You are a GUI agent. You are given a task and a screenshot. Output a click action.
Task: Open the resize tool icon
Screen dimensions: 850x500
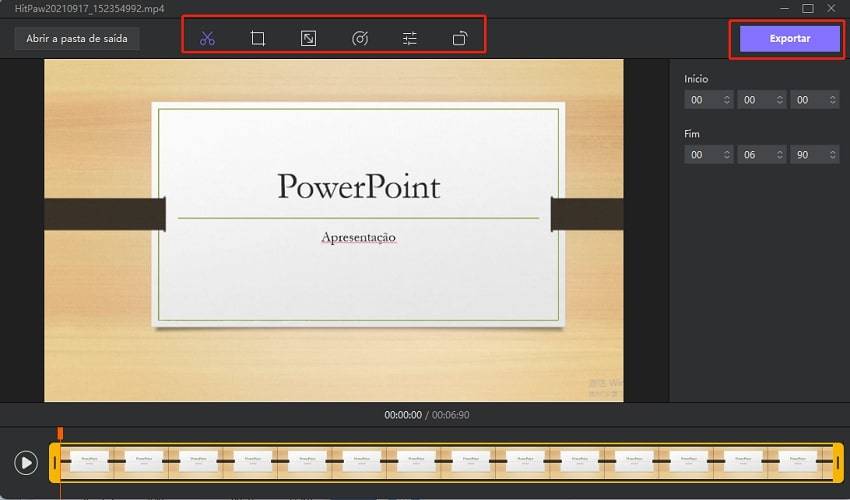[308, 39]
